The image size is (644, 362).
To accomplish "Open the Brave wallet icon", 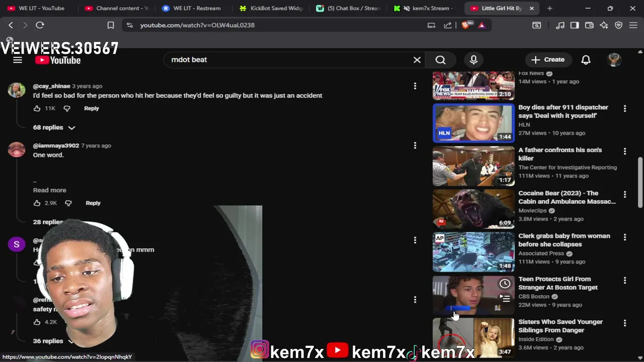I will coord(589,25).
